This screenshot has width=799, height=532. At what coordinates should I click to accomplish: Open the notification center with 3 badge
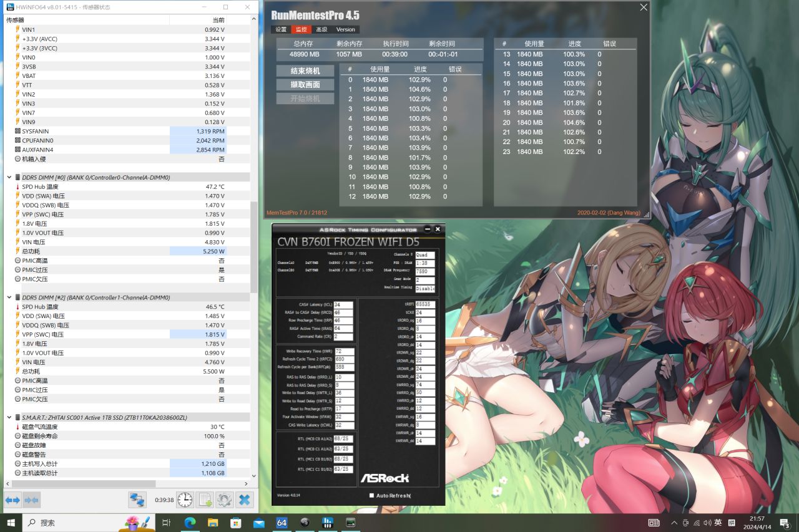[x=785, y=523]
